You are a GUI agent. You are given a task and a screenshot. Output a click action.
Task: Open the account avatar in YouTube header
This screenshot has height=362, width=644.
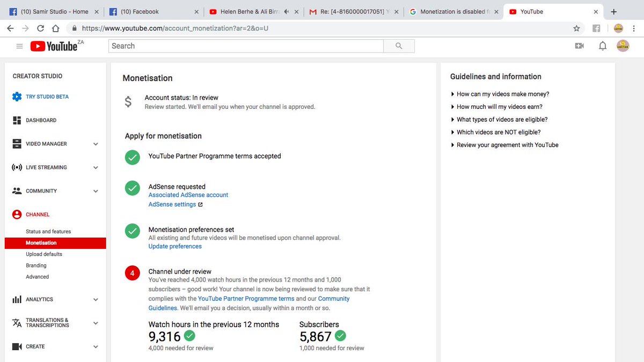[623, 46]
